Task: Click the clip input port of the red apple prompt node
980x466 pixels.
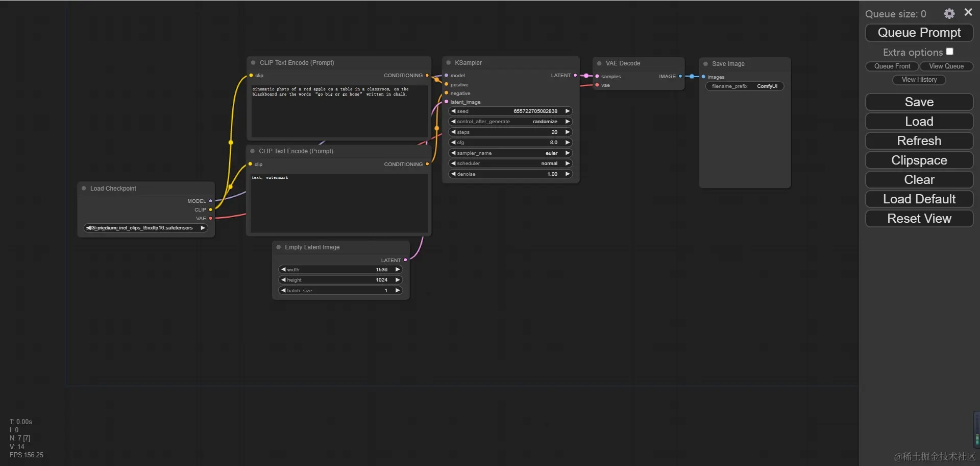Action: [251, 76]
